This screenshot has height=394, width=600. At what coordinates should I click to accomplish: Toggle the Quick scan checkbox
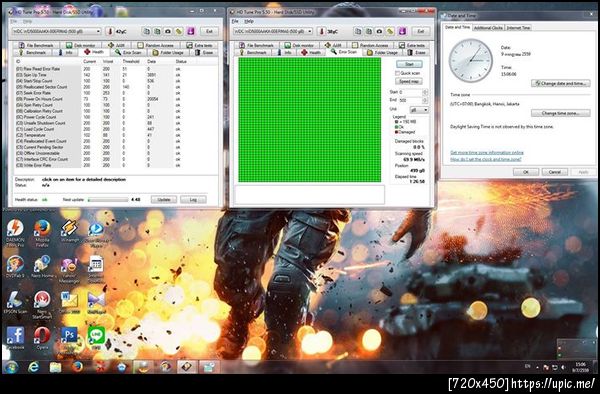click(x=398, y=73)
